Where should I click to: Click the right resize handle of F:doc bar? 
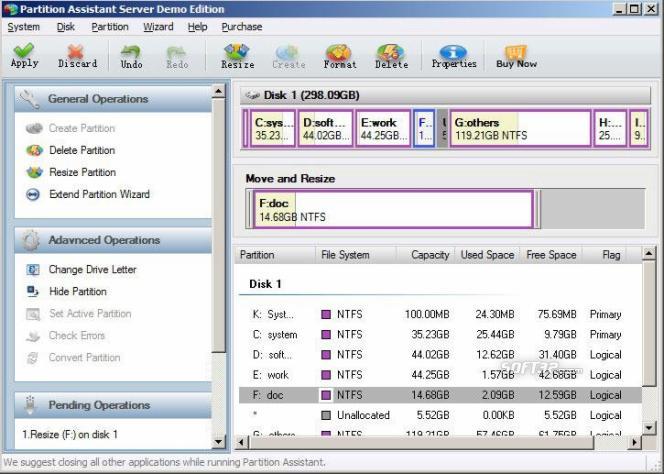pos(537,209)
